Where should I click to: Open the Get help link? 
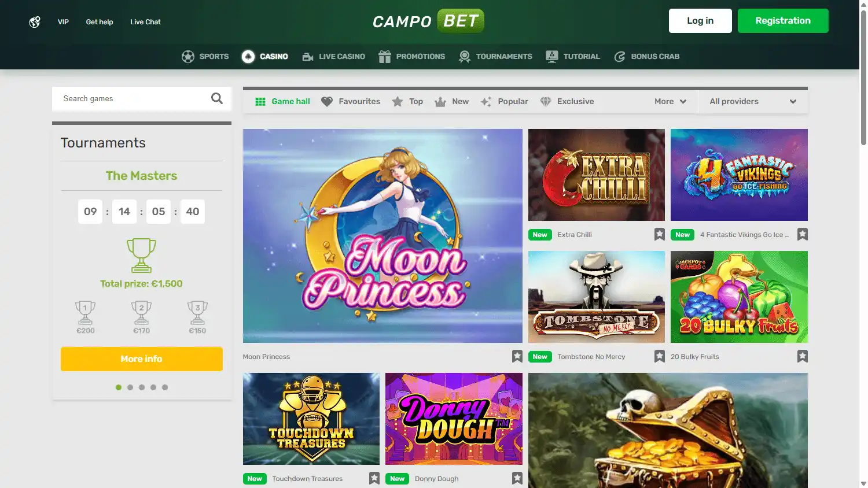pos(100,22)
